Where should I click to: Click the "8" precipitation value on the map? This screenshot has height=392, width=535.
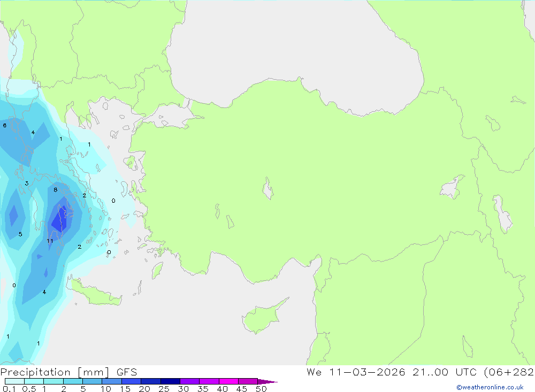pos(55,190)
